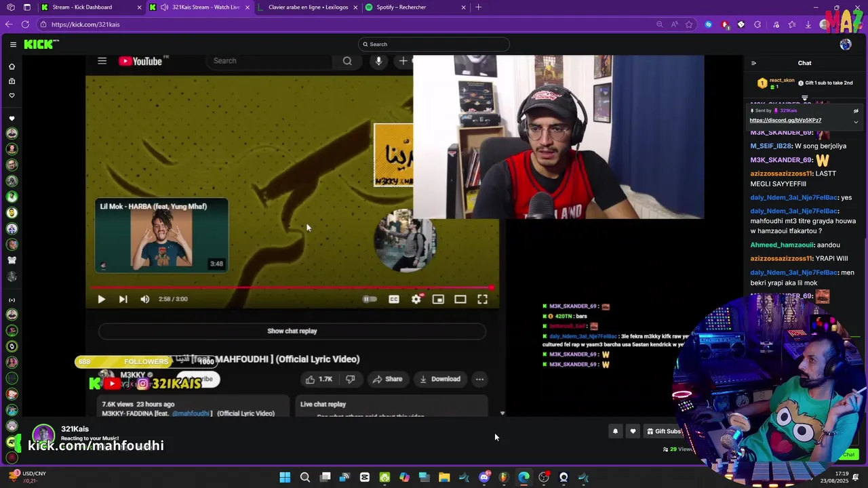Screen dimensions: 868x488
Task: Collapse the chat panel with the arrow icon
Action: (x=753, y=63)
